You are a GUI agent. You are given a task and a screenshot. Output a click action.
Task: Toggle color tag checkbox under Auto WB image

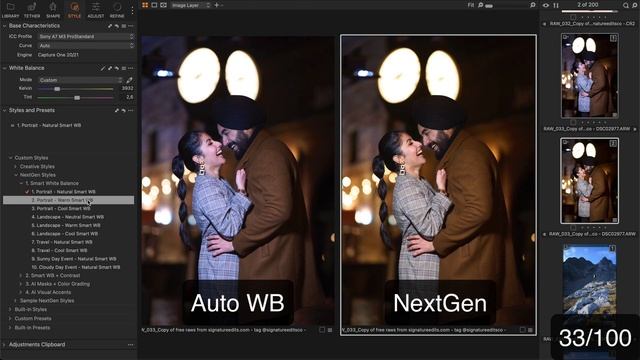coord(322,330)
